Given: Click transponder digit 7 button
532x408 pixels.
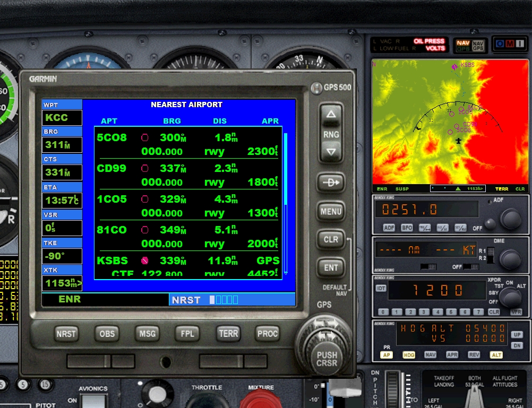Looking at the screenshot, I should [x=478, y=312].
